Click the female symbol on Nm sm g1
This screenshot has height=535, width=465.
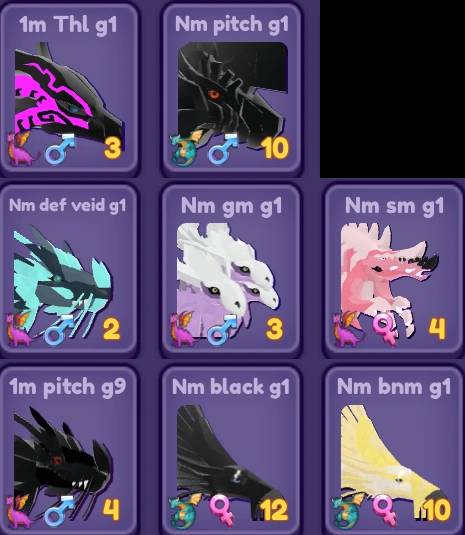385,330
